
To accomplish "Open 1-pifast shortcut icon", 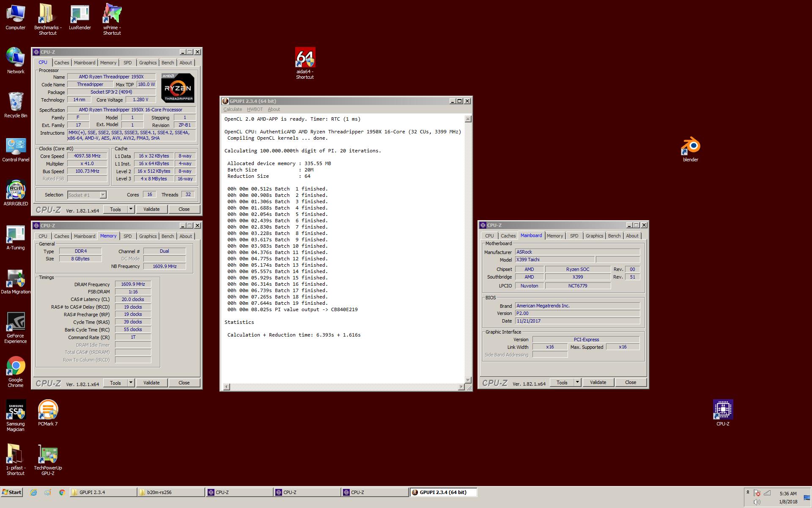I will tap(16, 460).
